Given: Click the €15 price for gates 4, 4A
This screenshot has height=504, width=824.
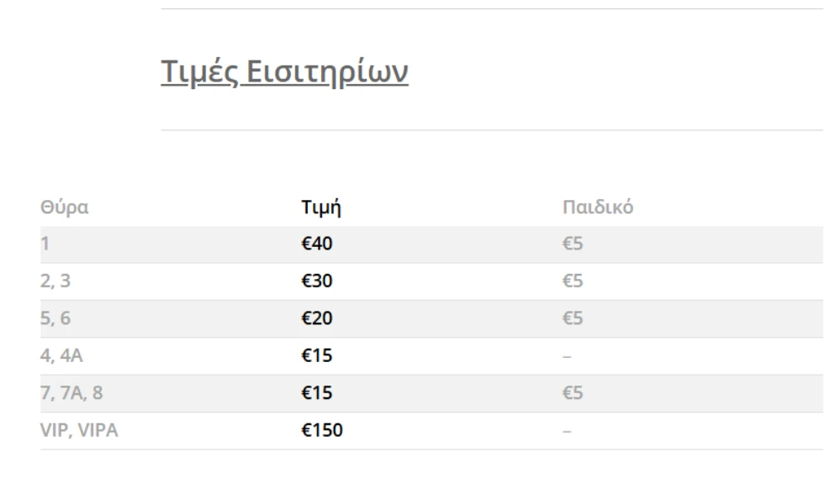Looking at the screenshot, I should click(319, 356).
